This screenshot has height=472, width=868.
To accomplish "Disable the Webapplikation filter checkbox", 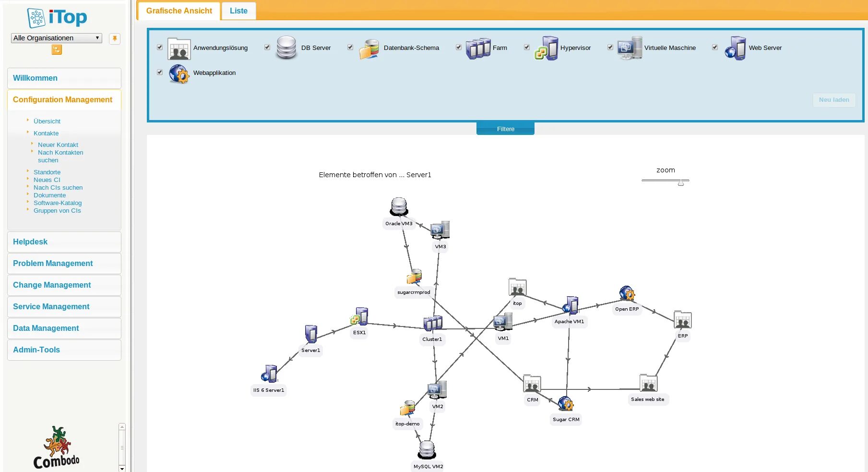I will tap(160, 72).
